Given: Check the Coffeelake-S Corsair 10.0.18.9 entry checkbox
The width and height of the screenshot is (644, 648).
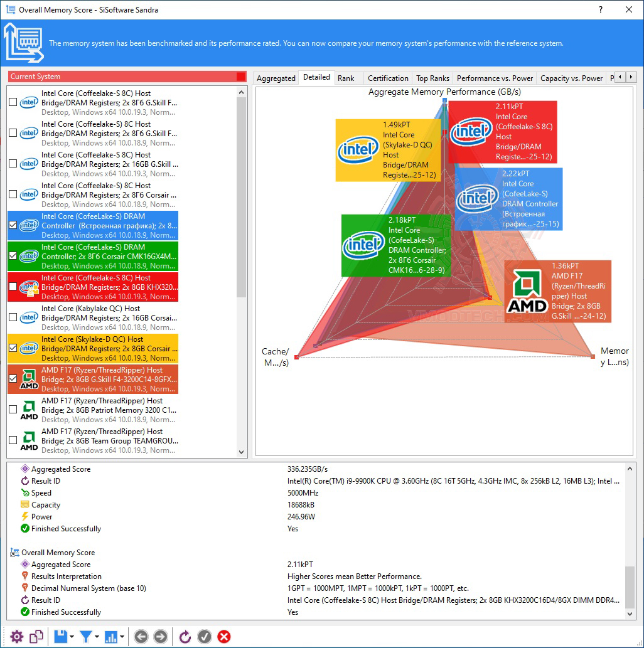Looking at the screenshot, I should [x=13, y=194].
